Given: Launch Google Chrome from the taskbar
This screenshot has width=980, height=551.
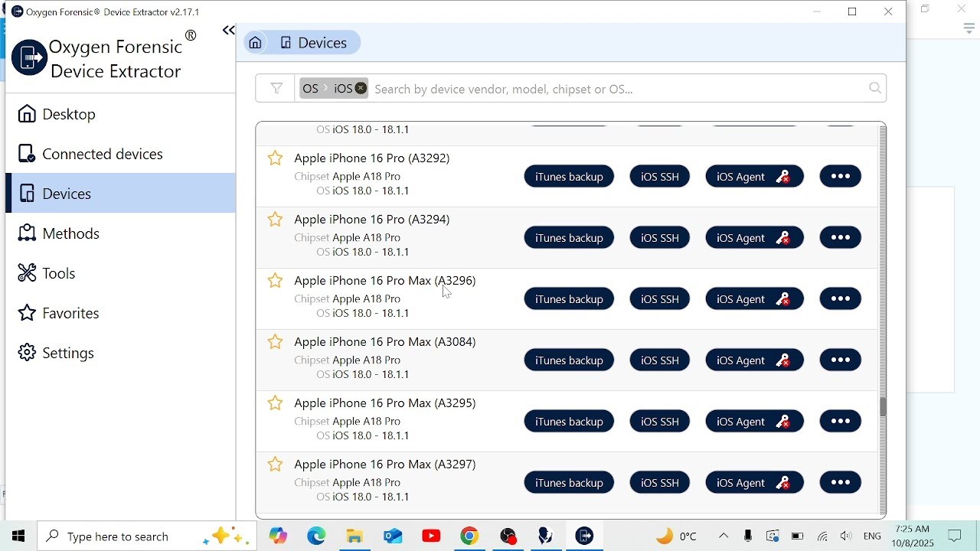Looking at the screenshot, I should coord(469,536).
